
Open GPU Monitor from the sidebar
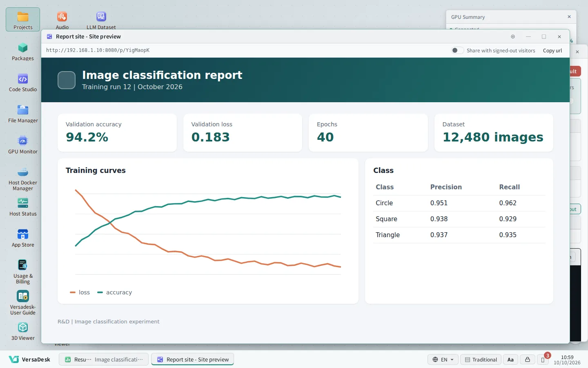pos(23,145)
